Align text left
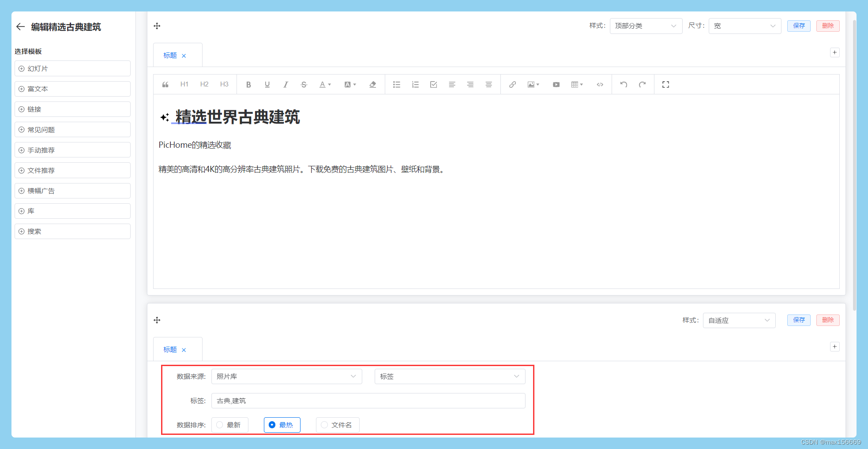868x449 pixels. pyautogui.click(x=452, y=85)
